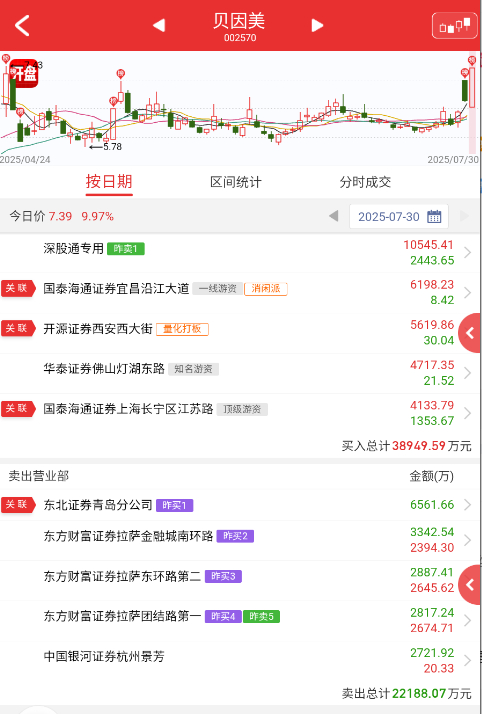
Task: Click 卖出总计 22188.07 total
Action: pos(406,694)
